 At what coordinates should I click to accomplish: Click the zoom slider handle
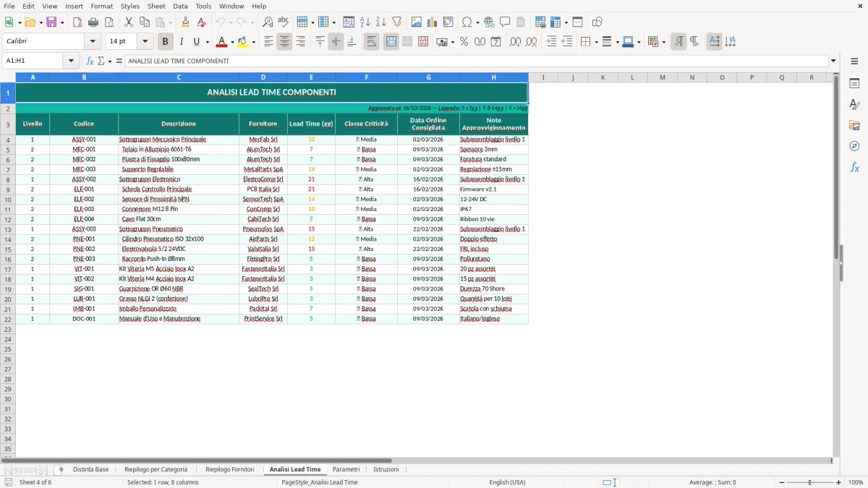tap(809, 482)
